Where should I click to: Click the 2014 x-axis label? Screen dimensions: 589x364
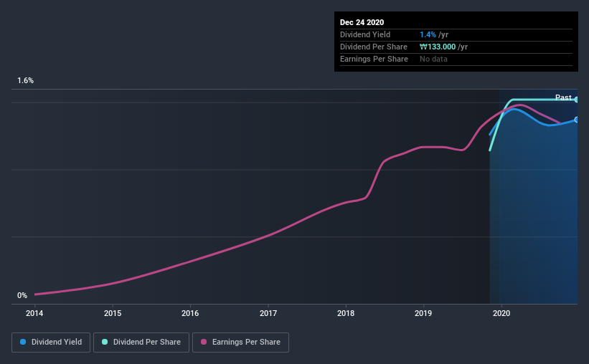point(34,313)
